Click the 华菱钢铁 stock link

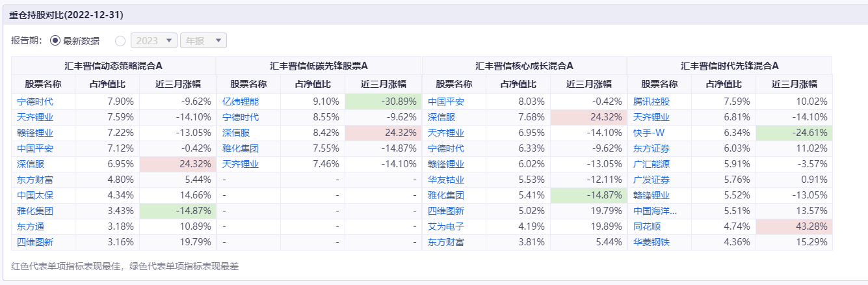[x=651, y=242]
